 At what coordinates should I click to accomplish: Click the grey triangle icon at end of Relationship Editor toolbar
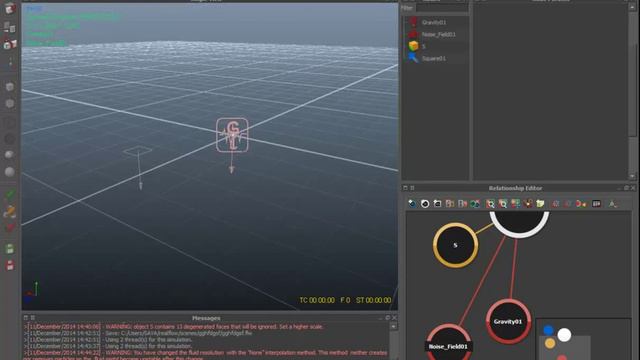[x=612, y=203]
